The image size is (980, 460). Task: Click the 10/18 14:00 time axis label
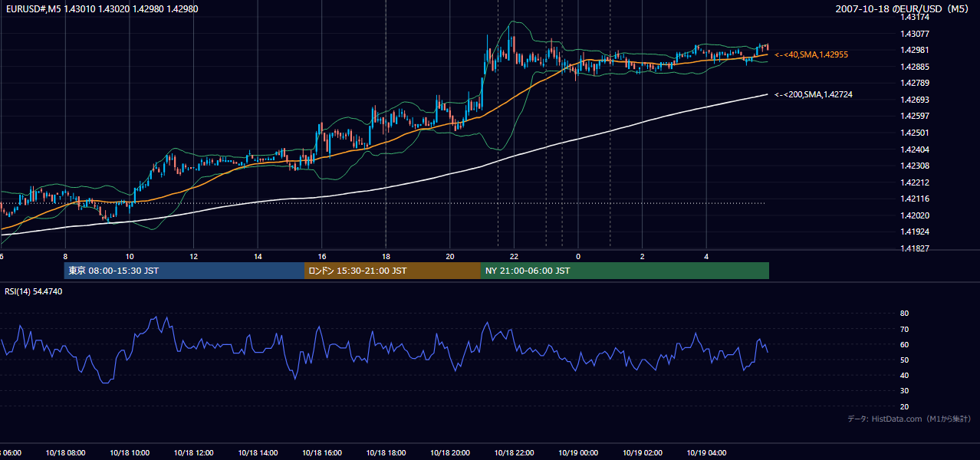258,453
